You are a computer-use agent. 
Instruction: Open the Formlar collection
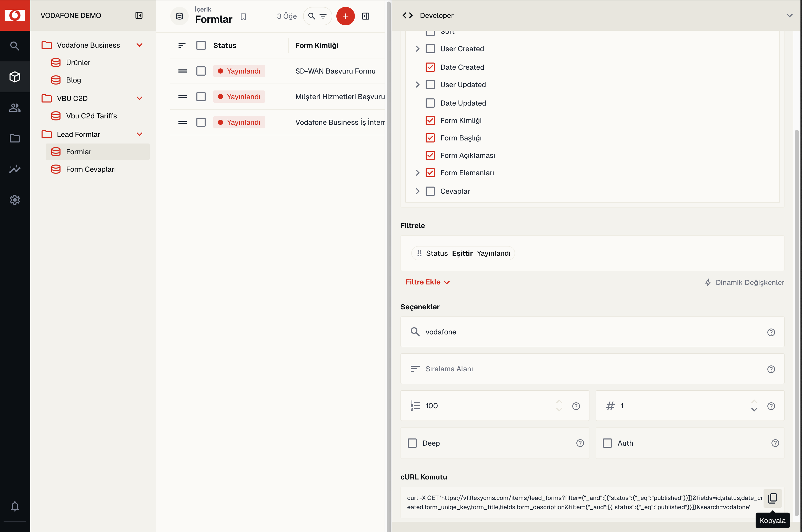coord(97,152)
